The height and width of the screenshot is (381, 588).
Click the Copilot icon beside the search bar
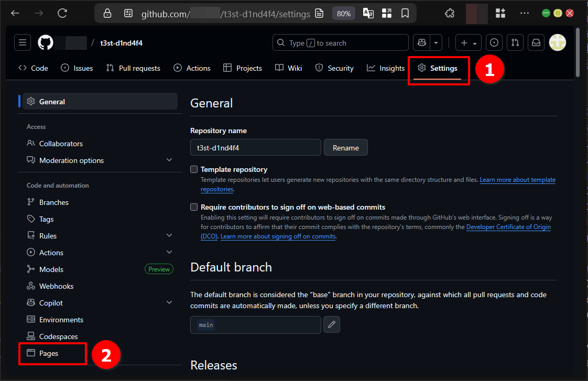422,42
